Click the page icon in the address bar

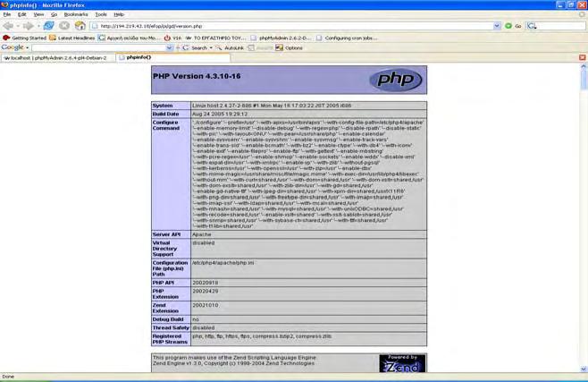coord(95,26)
